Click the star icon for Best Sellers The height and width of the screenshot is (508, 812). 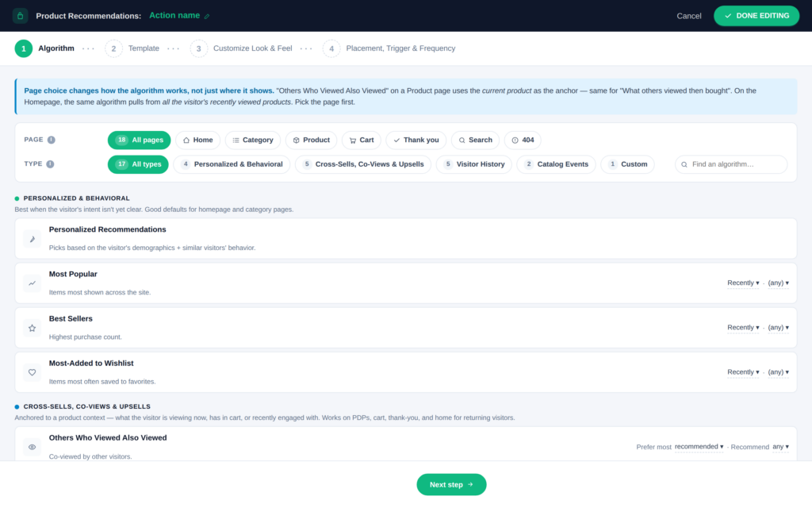coord(32,328)
